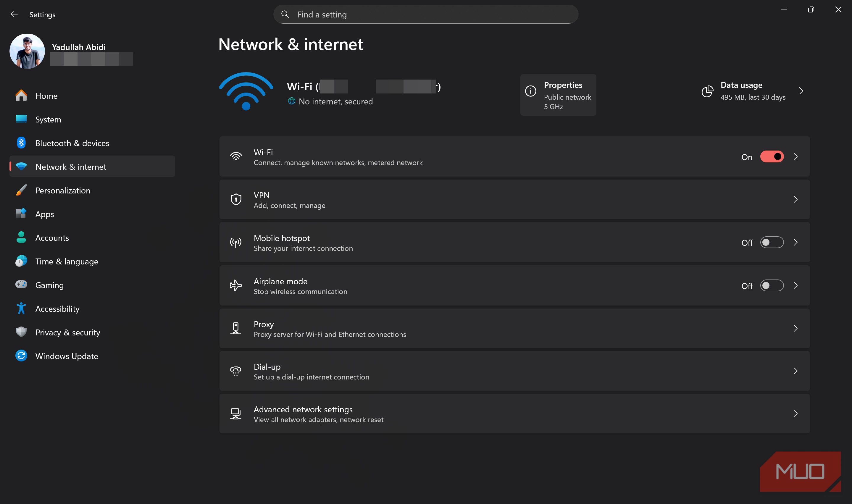Image resolution: width=852 pixels, height=504 pixels.
Task: Expand the VPN settings chevron
Action: pos(795,199)
